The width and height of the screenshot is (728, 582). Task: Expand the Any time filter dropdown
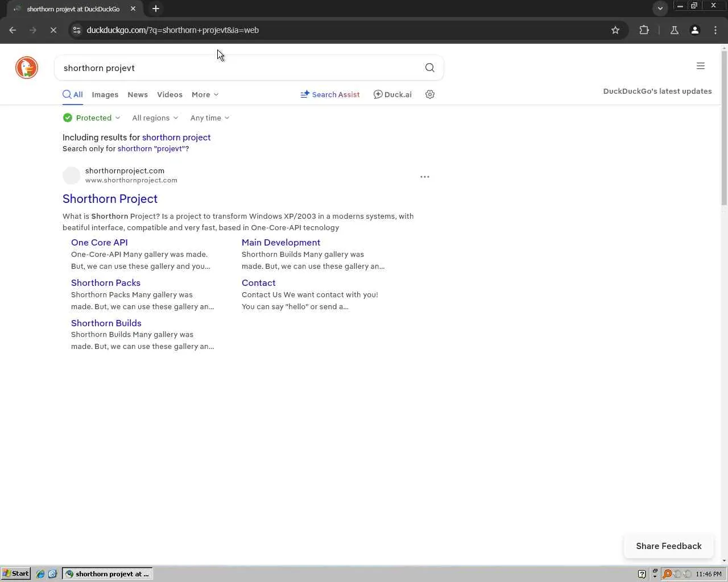coord(210,118)
